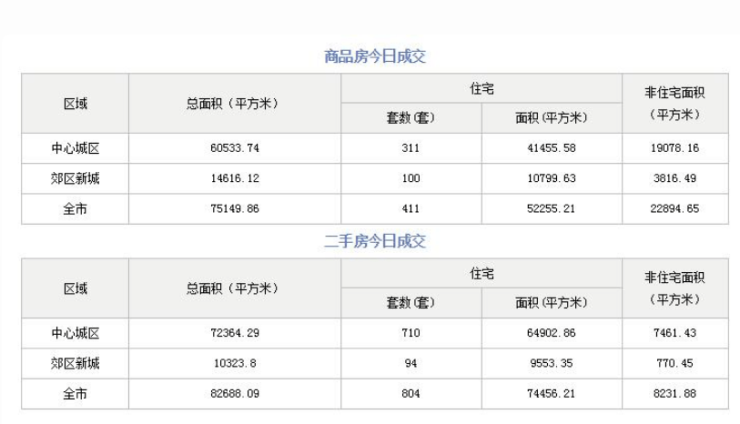Select the 710 units cell
This screenshot has width=740, height=424.
pos(411,333)
